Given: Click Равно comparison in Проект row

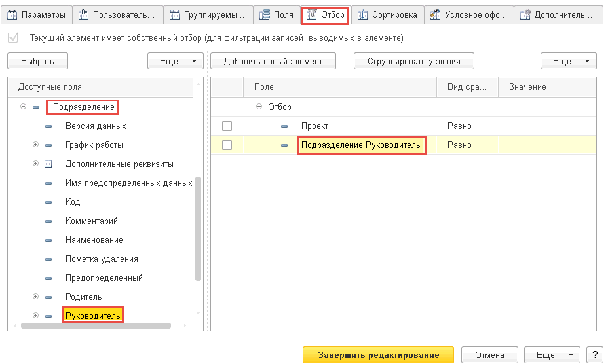Looking at the screenshot, I should [x=467, y=126].
